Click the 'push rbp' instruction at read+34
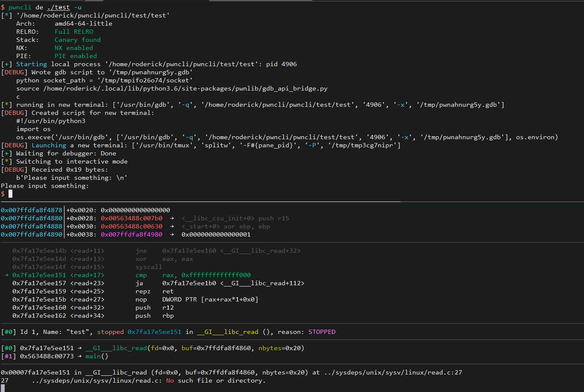Image resolution: width=584 pixels, height=392 pixels. [154, 316]
